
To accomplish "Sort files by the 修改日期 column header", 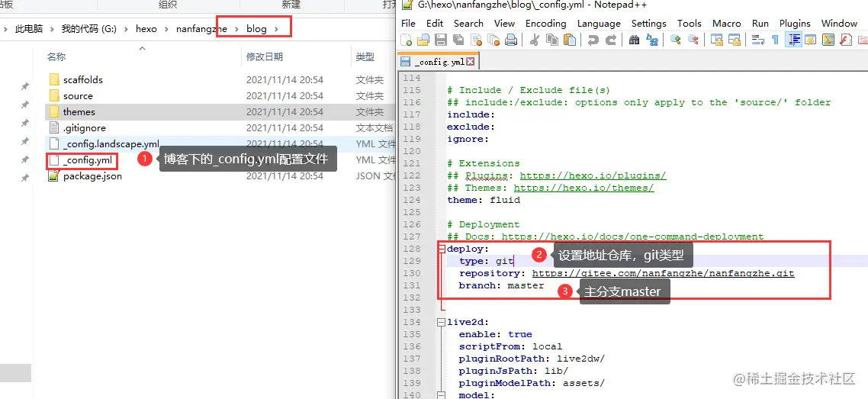I will point(265,56).
